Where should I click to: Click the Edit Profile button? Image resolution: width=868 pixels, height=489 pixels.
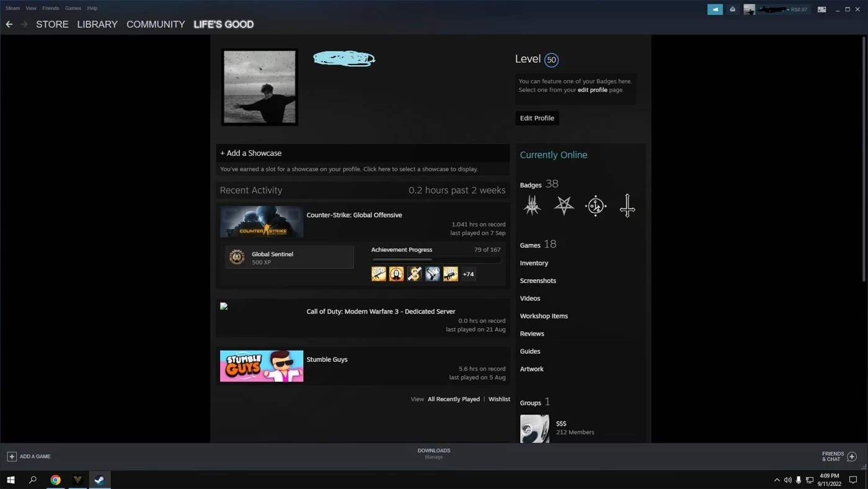click(537, 118)
